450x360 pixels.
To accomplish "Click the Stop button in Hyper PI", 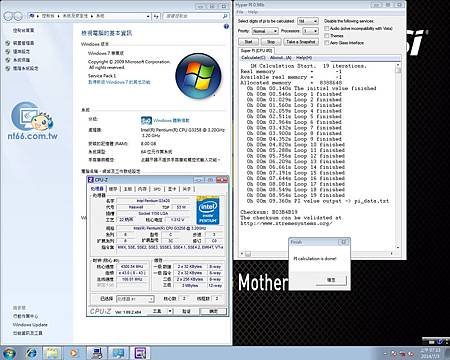I will [271, 42].
